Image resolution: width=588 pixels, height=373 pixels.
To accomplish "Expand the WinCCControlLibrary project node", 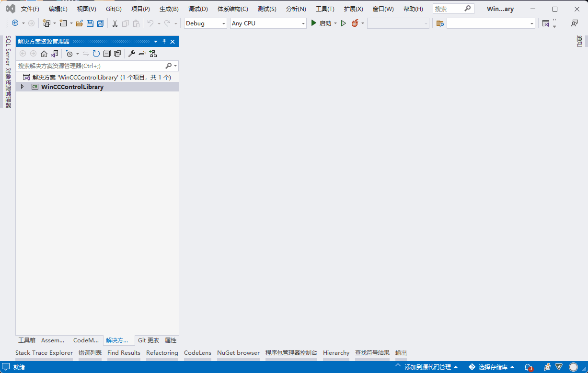I will pos(22,87).
